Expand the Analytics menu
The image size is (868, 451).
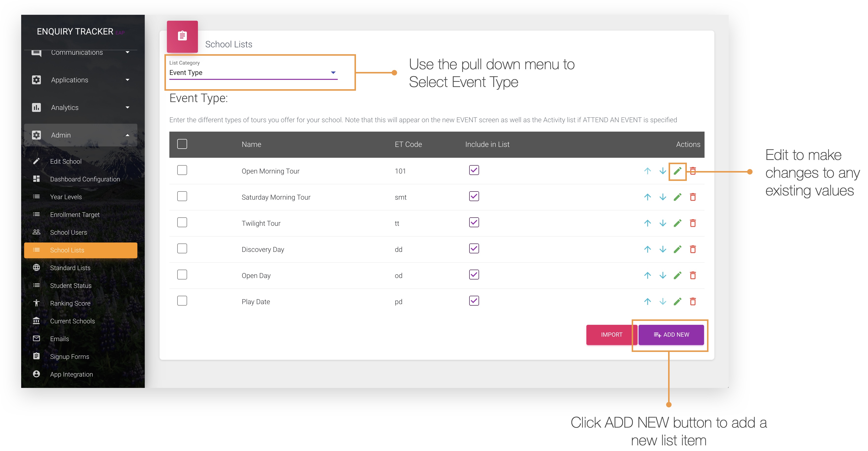[x=127, y=107]
